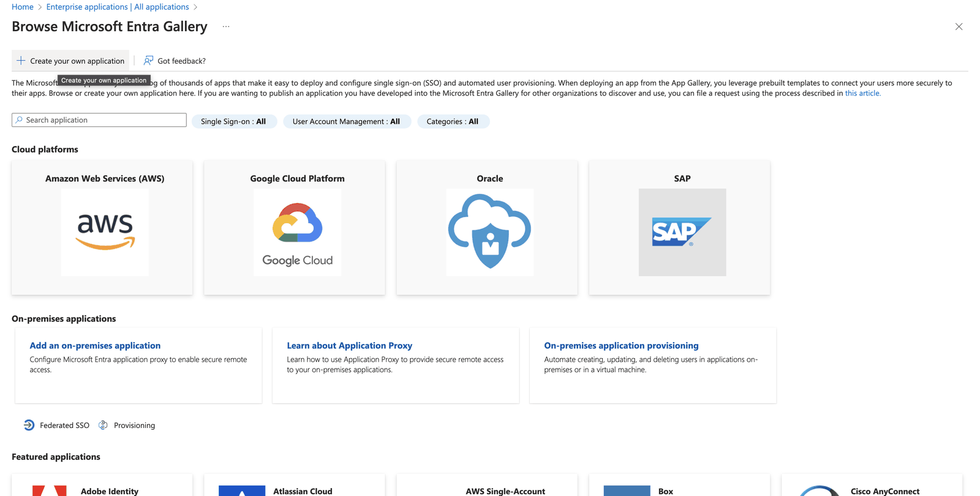The height and width of the screenshot is (496, 980).
Task: Click the Google Cloud logo
Action: click(x=298, y=232)
